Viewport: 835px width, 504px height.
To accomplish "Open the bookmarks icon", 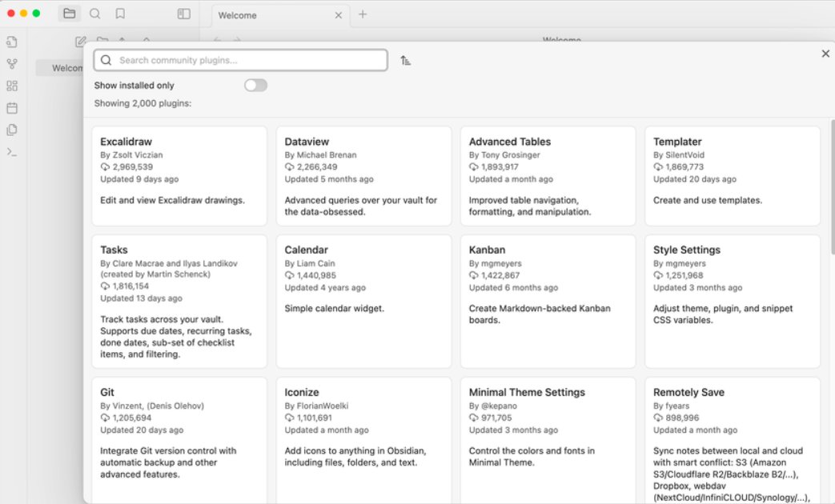I will click(x=120, y=14).
